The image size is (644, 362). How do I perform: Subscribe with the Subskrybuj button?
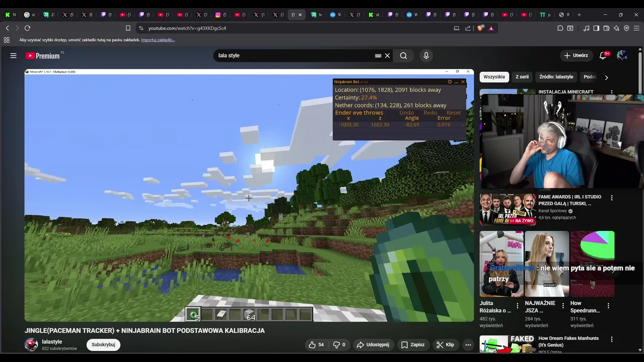[x=103, y=344]
